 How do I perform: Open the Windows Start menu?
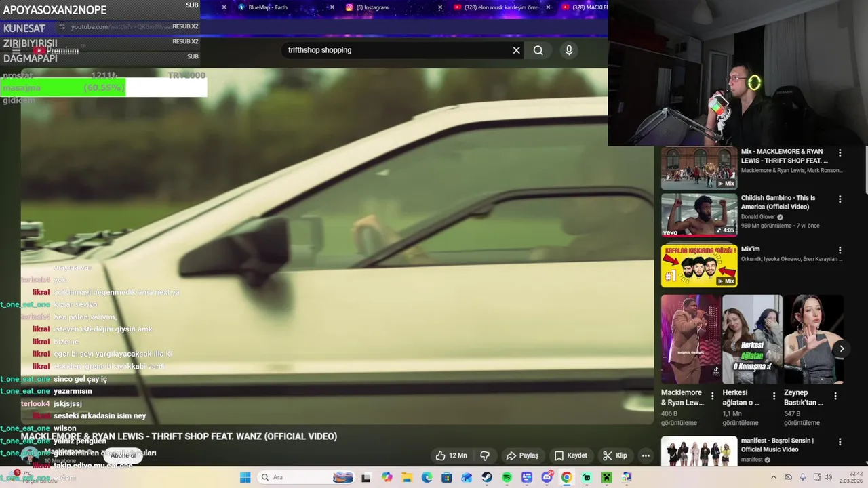(245, 477)
